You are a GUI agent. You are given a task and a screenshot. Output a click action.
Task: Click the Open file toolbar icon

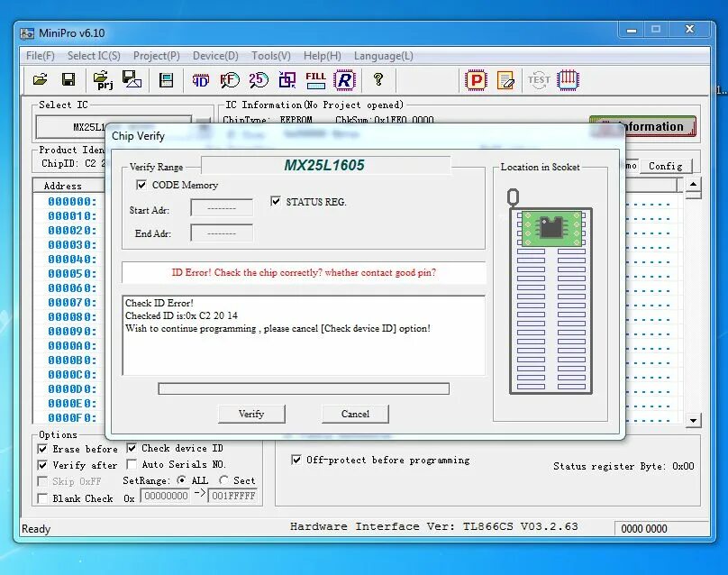tap(41, 80)
